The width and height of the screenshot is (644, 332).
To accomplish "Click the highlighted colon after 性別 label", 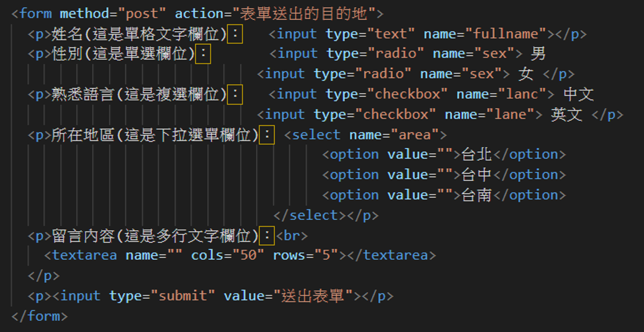I will (203, 54).
